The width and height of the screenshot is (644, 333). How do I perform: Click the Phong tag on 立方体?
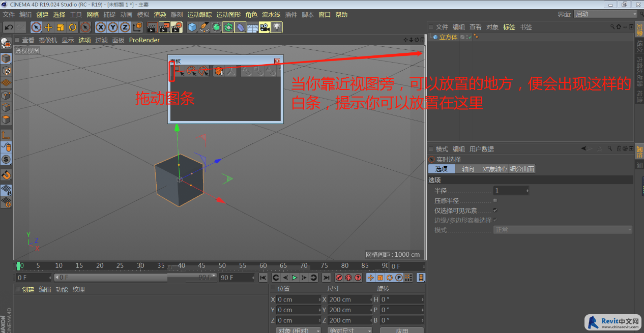(476, 37)
